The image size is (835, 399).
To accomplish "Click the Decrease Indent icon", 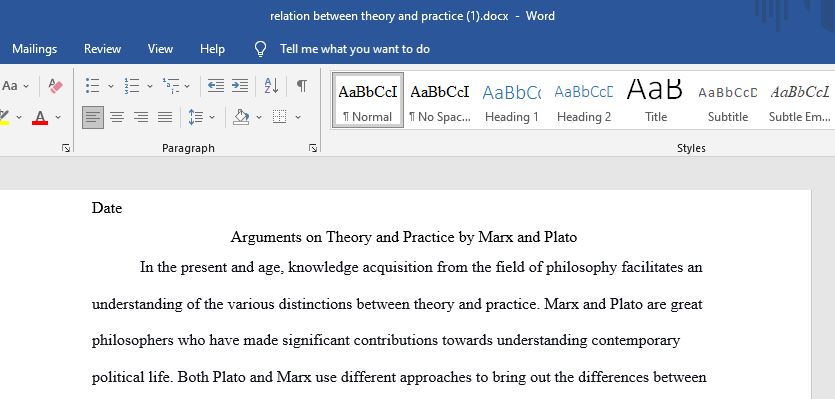I will 216,86.
